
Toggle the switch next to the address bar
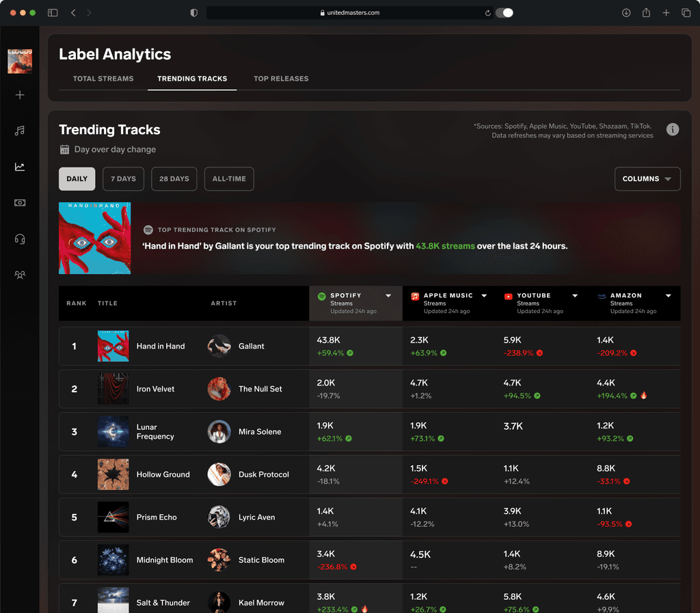(504, 12)
